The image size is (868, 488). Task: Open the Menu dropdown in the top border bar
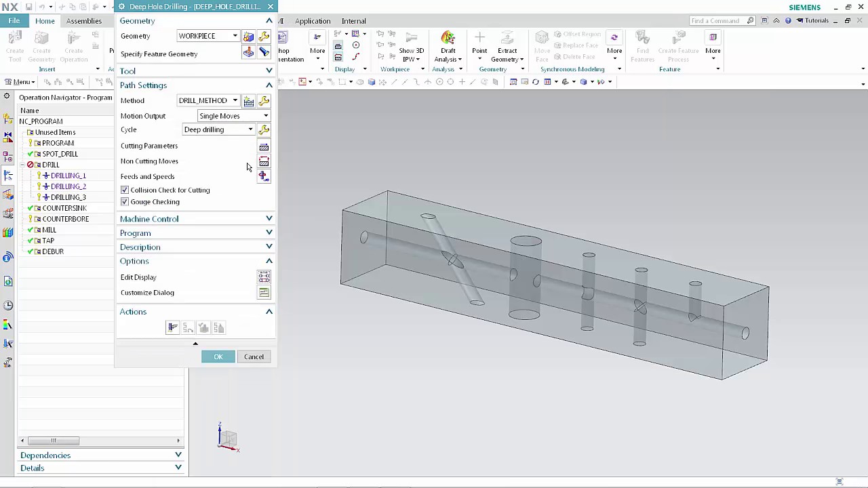pos(20,82)
